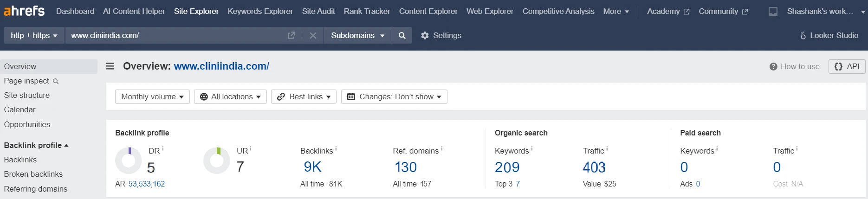The height and width of the screenshot is (199, 868).
Task: Open Settings gear
Action: pyautogui.click(x=440, y=35)
